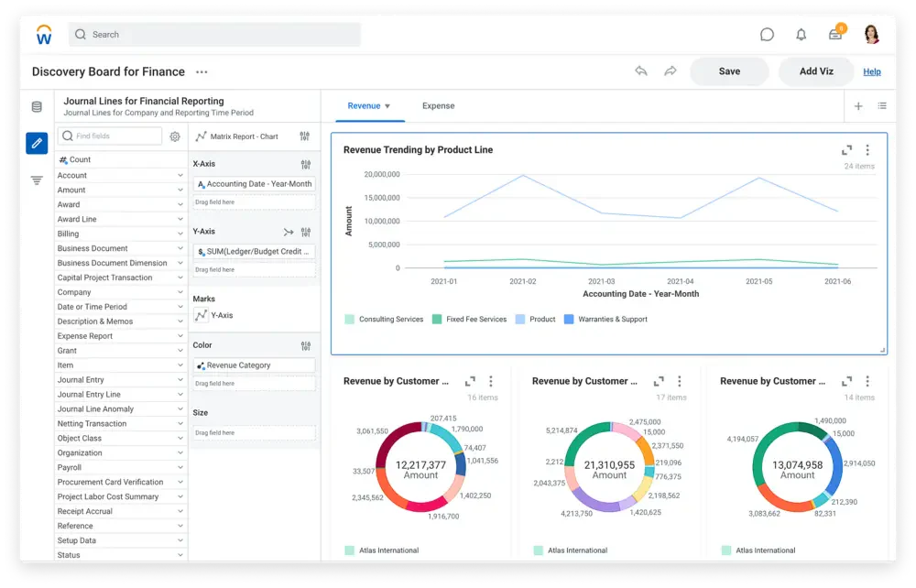916x588 pixels.
Task: Open the filter panel icon
Action: click(37, 180)
